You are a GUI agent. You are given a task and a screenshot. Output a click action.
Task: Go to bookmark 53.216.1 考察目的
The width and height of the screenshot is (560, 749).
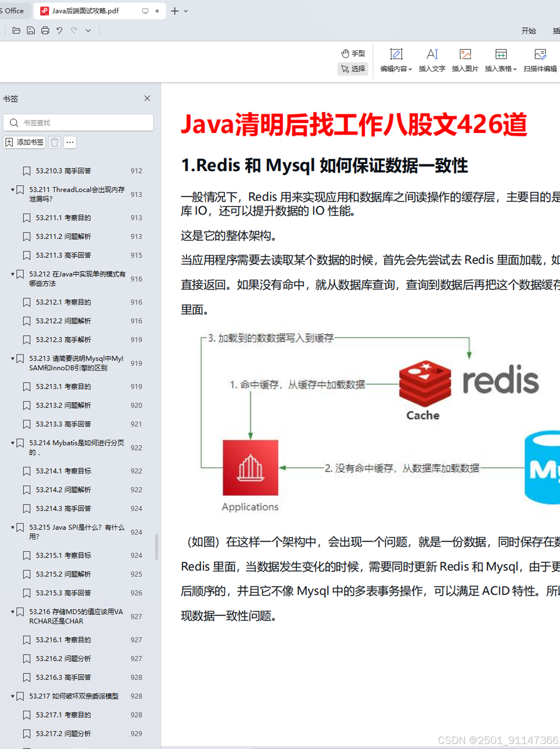pyautogui.click(x=64, y=640)
